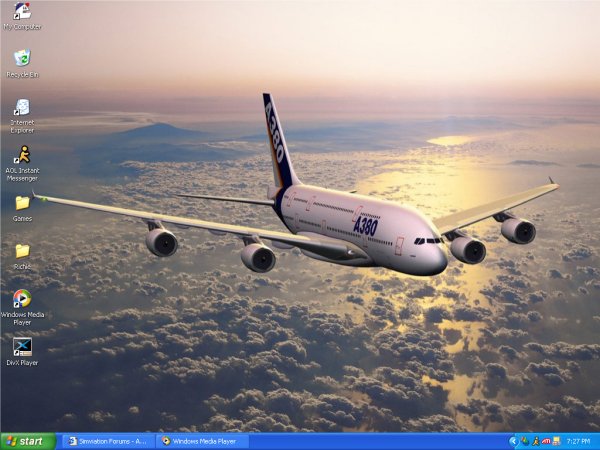Launch Windows Media Player desktop shortcut
The width and height of the screenshot is (600, 450).
[22, 299]
